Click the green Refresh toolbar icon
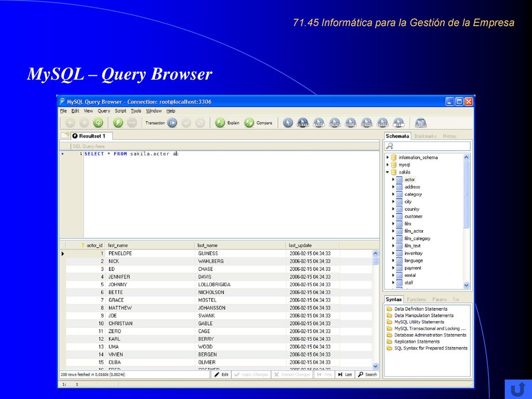The height and width of the screenshot is (399, 532). coord(98,123)
